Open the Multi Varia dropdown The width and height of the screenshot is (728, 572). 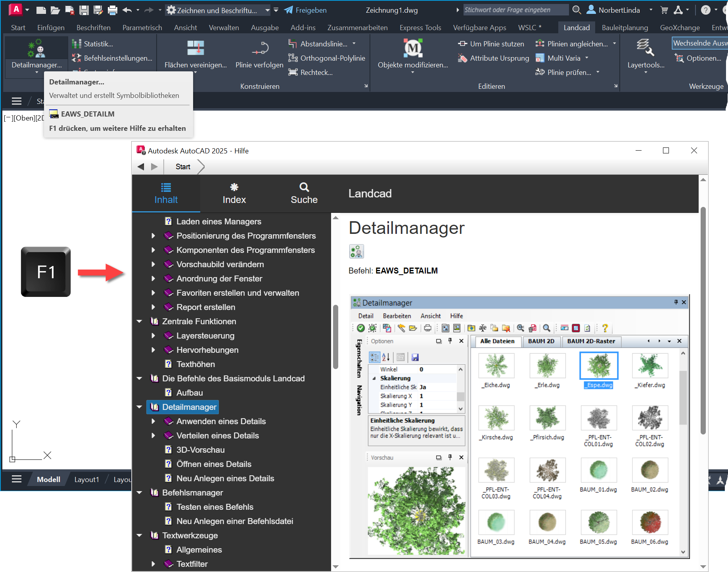(587, 58)
